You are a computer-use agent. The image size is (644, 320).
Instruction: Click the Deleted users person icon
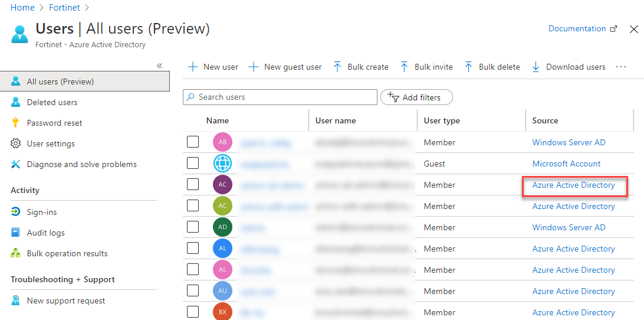pos(15,102)
